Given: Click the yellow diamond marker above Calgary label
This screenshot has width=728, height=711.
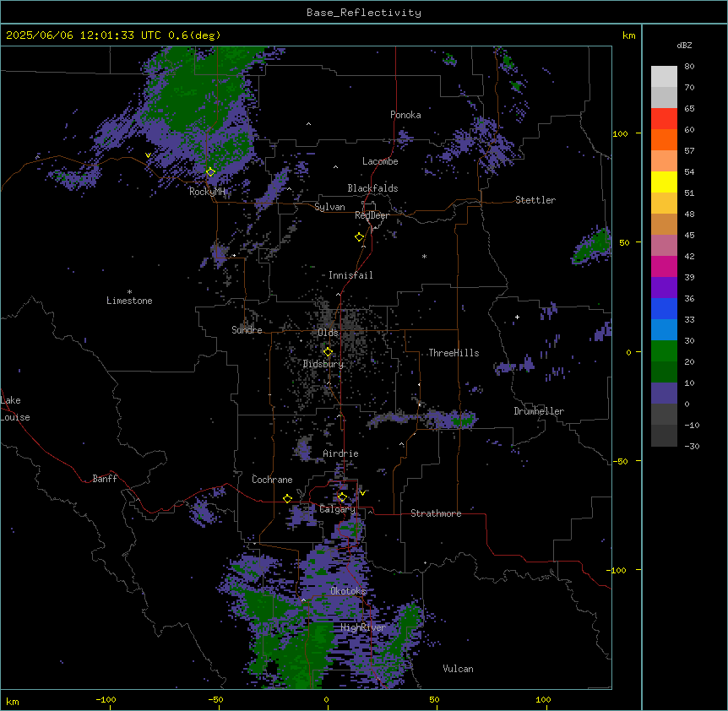Looking at the screenshot, I should pyautogui.click(x=342, y=497).
